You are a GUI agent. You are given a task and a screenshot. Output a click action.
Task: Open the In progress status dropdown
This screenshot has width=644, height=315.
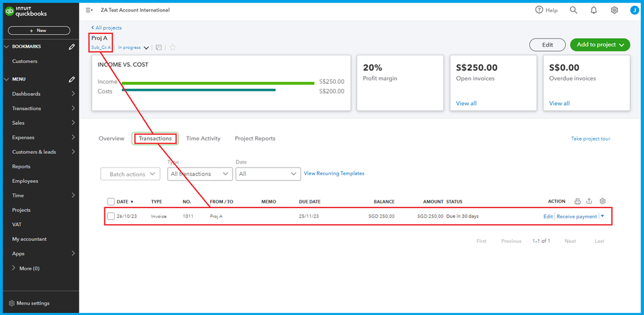point(133,48)
